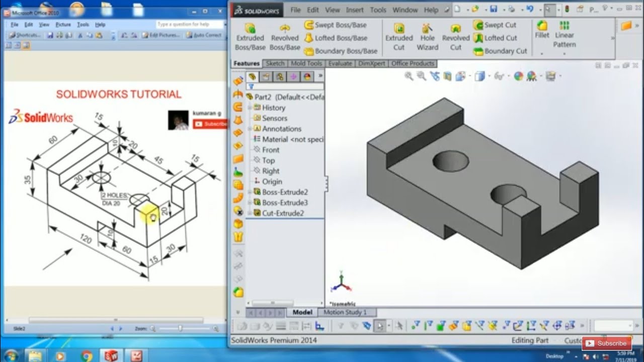The height and width of the screenshot is (362, 644).
Task: Open the Picture menu in Office window
Action: pos(63,24)
